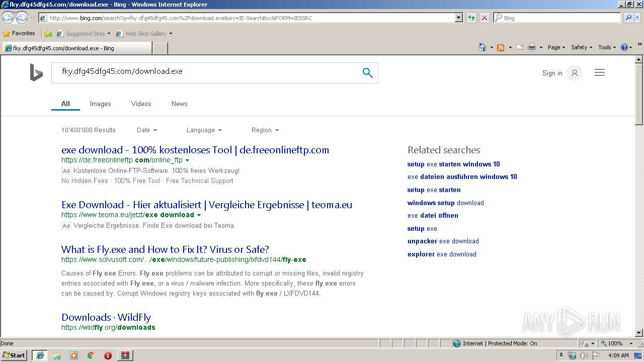Screen dimensions: 644x362
Task: Switch to the Videos tab
Action: point(141,104)
